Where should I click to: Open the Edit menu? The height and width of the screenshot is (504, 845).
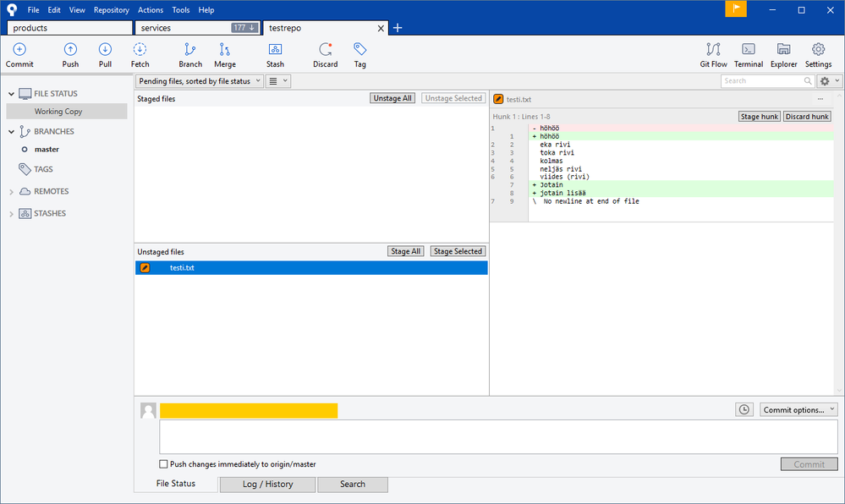[x=54, y=9]
